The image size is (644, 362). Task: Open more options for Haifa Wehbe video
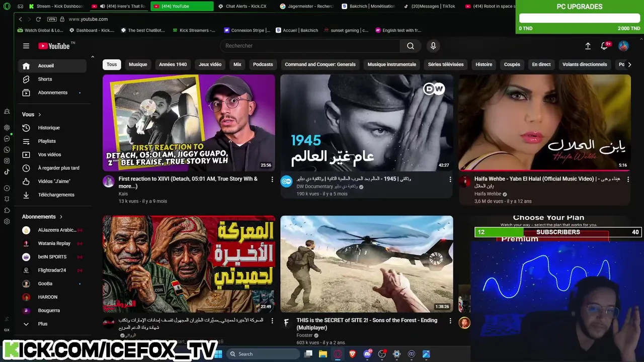pyautogui.click(x=627, y=179)
